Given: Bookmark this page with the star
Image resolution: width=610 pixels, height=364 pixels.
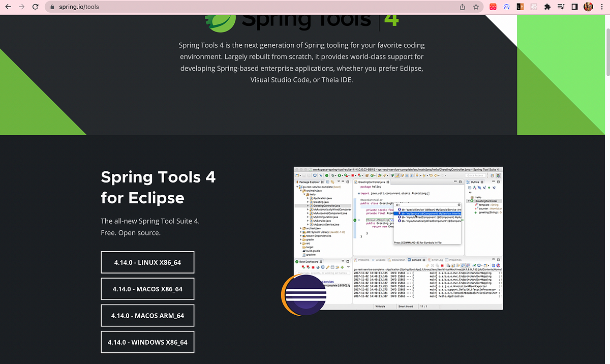Looking at the screenshot, I should pos(476,7).
